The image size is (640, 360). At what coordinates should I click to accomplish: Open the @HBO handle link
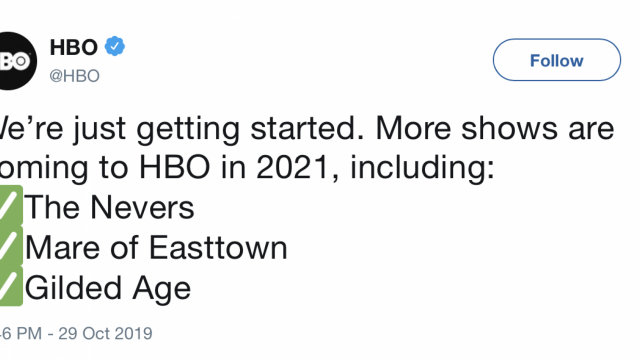coord(74,76)
